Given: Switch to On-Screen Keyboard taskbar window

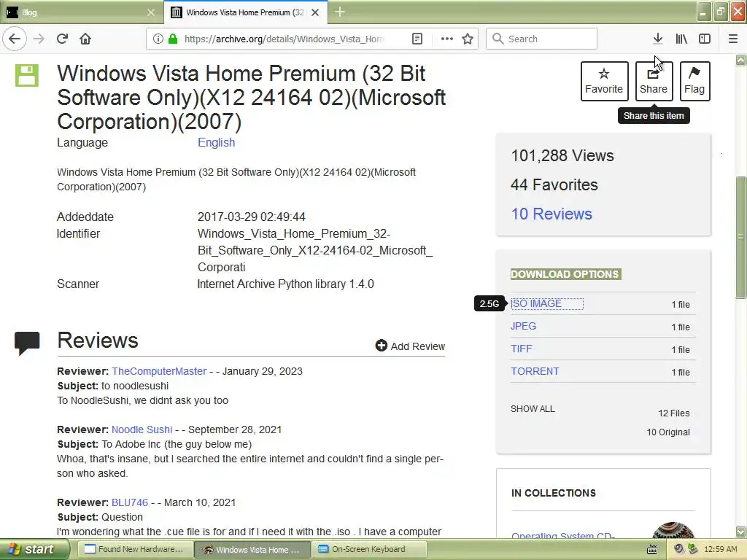Looking at the screenshot, I should pyautogui.click(x=370, y=549).
